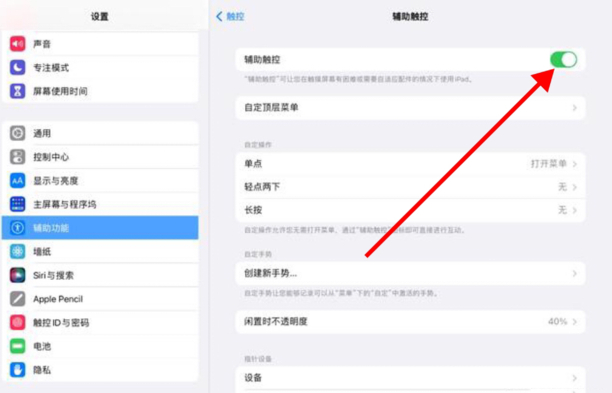Tap the 隐私 hand icon
The height and width of the screenshot is (393, 612).
click(17, 370)
